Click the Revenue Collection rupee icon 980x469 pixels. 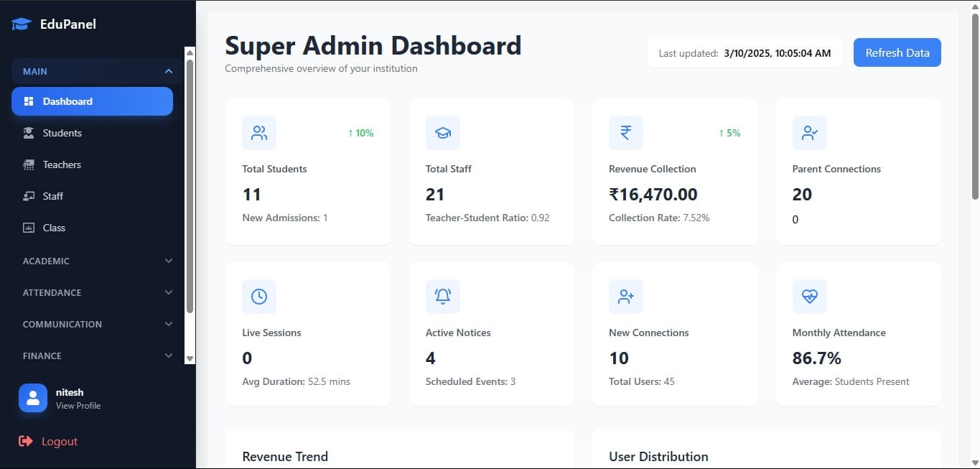coord(626,133)
